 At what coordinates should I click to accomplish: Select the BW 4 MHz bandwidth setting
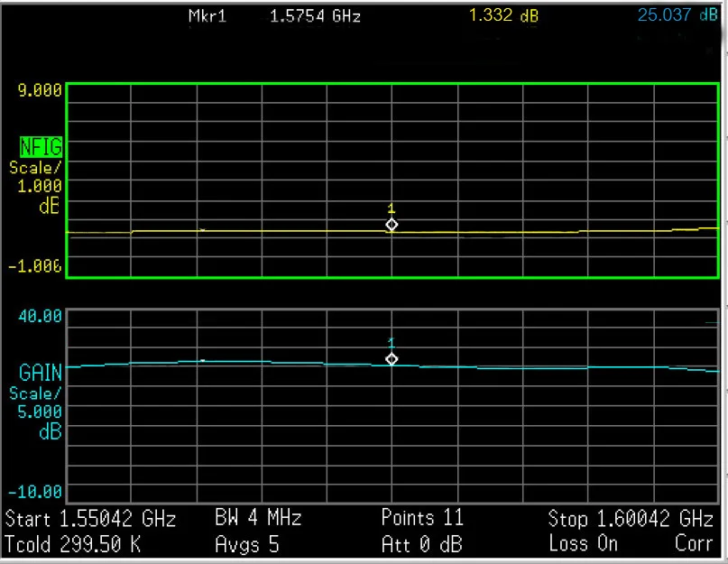point(258,519)
